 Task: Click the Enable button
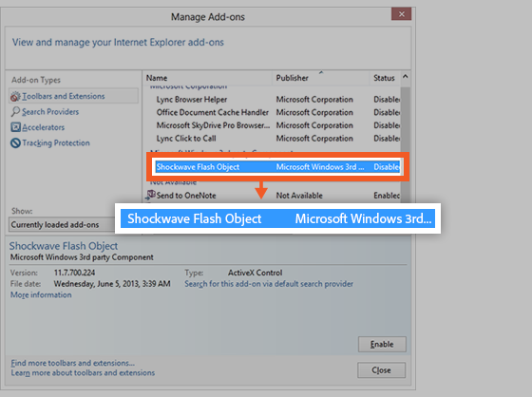pyautogui.click(x=382, y=345)
